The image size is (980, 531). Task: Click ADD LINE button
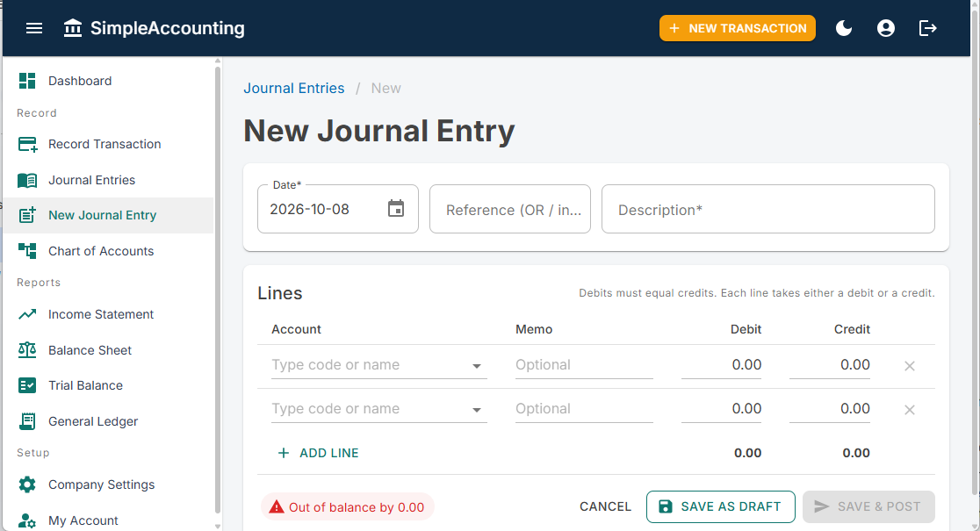point(318,453)
